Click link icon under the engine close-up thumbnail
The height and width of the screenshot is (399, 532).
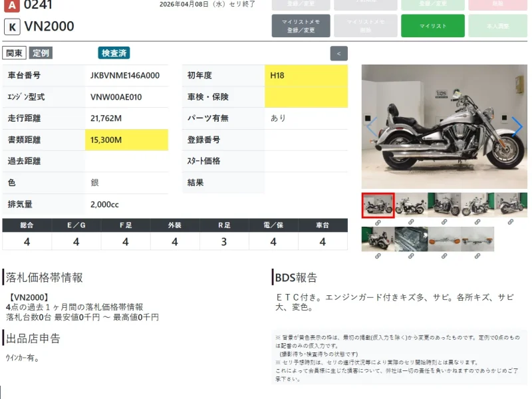pos(411,256)
